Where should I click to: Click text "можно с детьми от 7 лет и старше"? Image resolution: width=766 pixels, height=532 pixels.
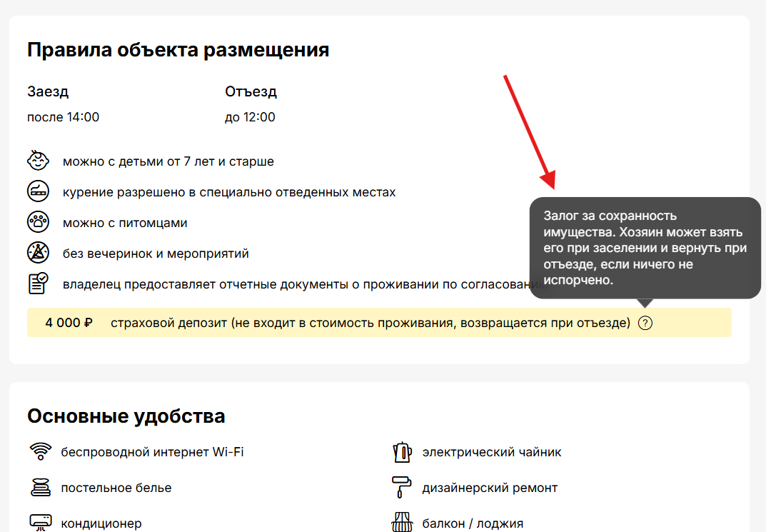(x=168, y=161)
